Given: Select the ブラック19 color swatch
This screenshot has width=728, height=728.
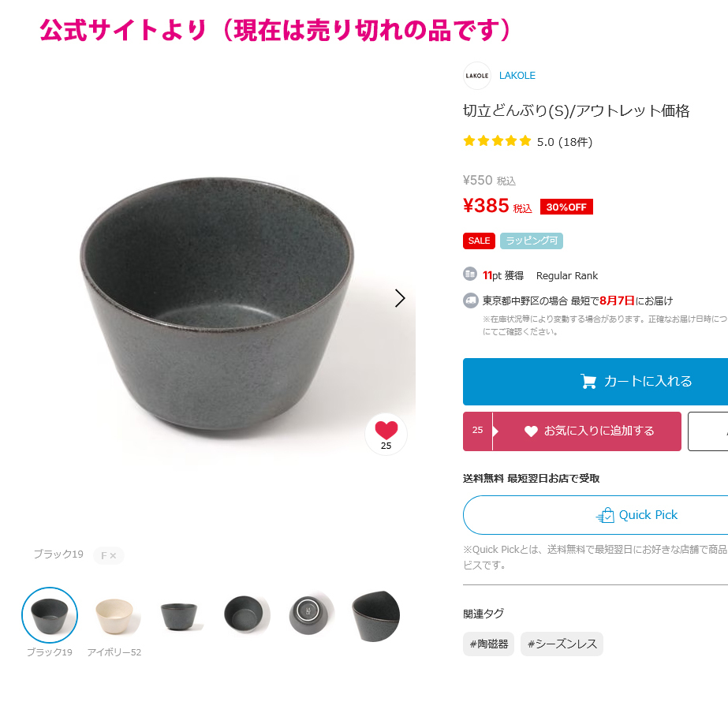Looking at the screenshot, I should [x=50, y=614].
